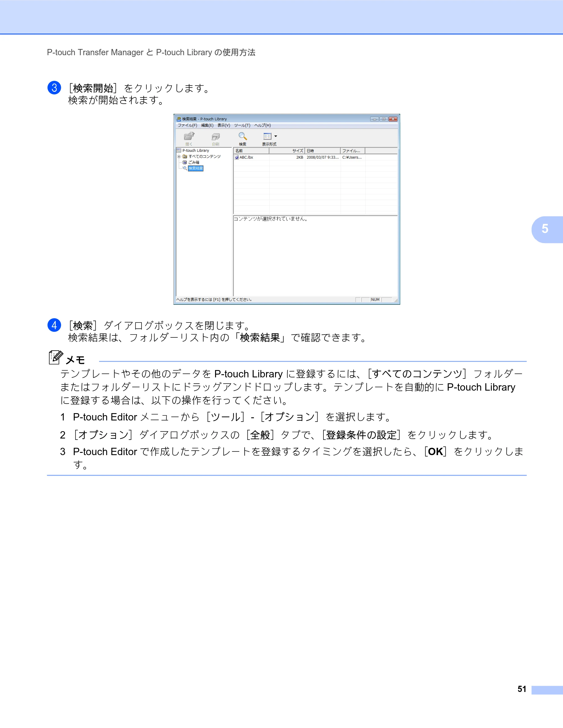Viewport: 563px width, 728px height.
Task: Sort by the 日時 column header
Action: coord(323,151)
